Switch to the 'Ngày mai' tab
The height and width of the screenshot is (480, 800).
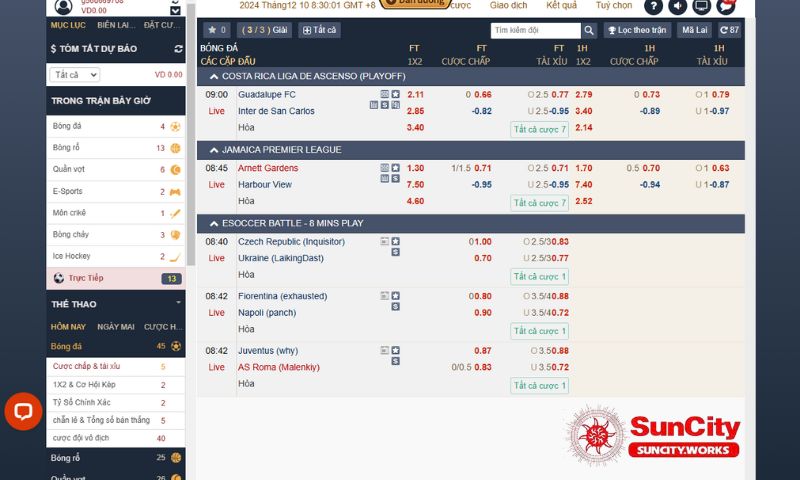pyautogui.click(x=115, y=327)
